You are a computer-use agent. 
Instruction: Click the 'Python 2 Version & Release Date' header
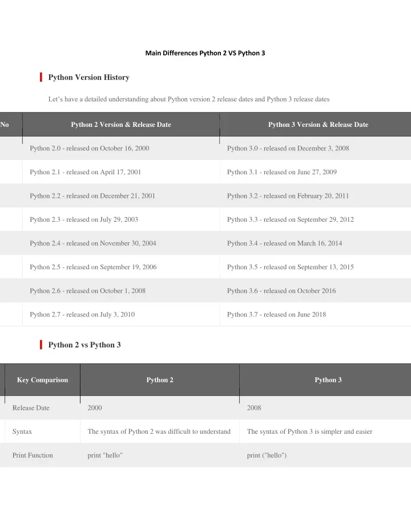(121, 125)
